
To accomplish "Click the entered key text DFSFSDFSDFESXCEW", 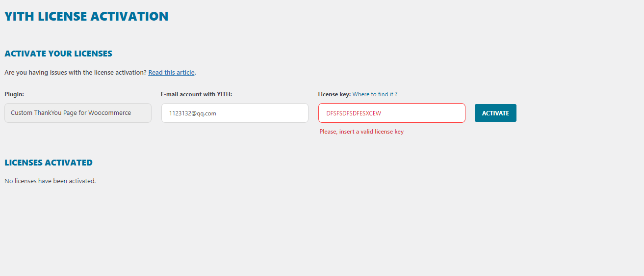I will pyautogui.click(x=354, y=113).
